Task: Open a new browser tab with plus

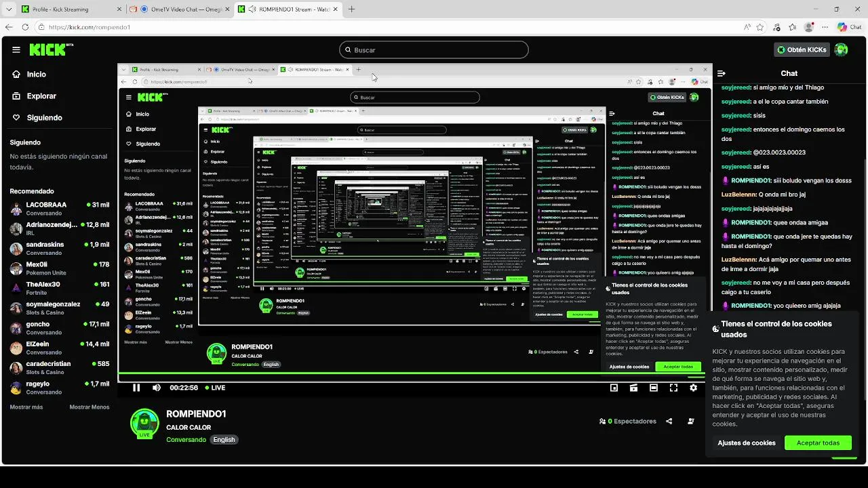Action: coord(351,9)
